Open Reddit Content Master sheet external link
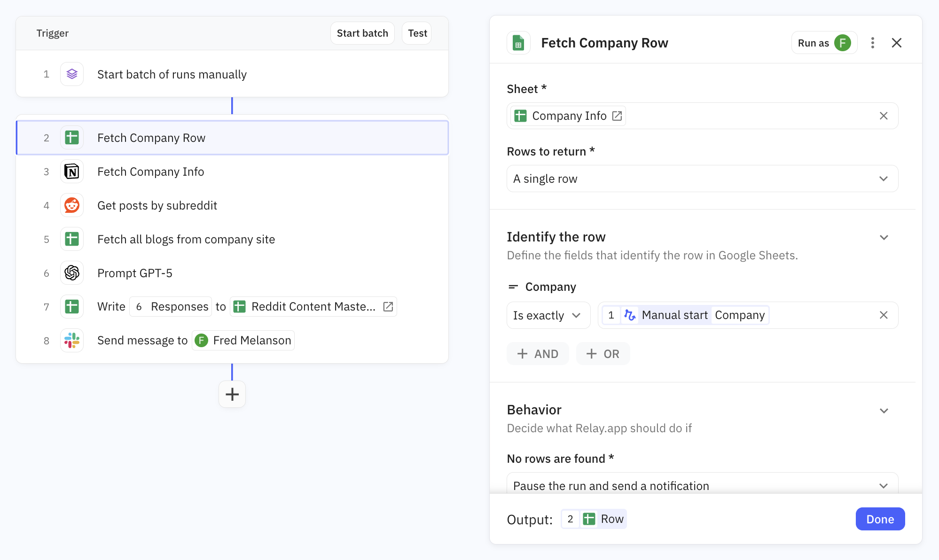Viewport: 939px width, 560px height. (388, 307)
